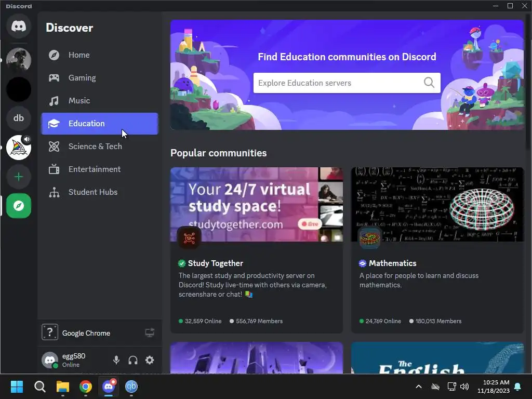Open Windows Start menu
The width and height of the screenshot is (532, 399).
[x=17, y=387]
